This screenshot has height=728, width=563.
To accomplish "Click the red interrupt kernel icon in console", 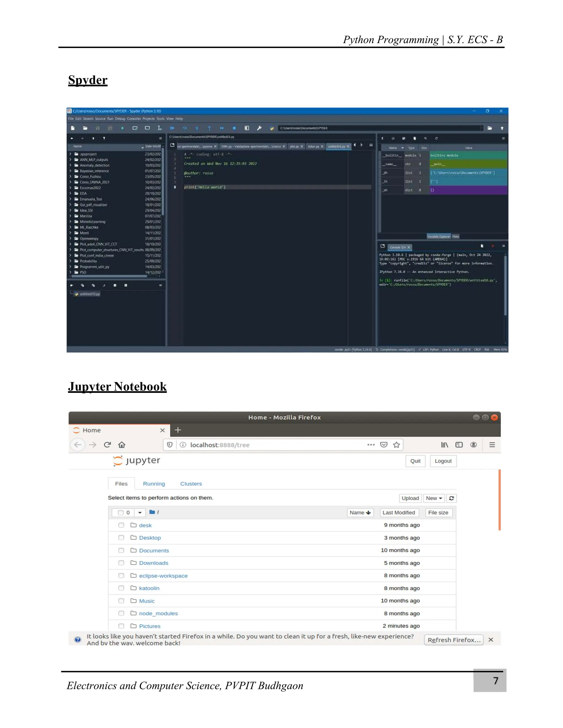I will 493,246.
